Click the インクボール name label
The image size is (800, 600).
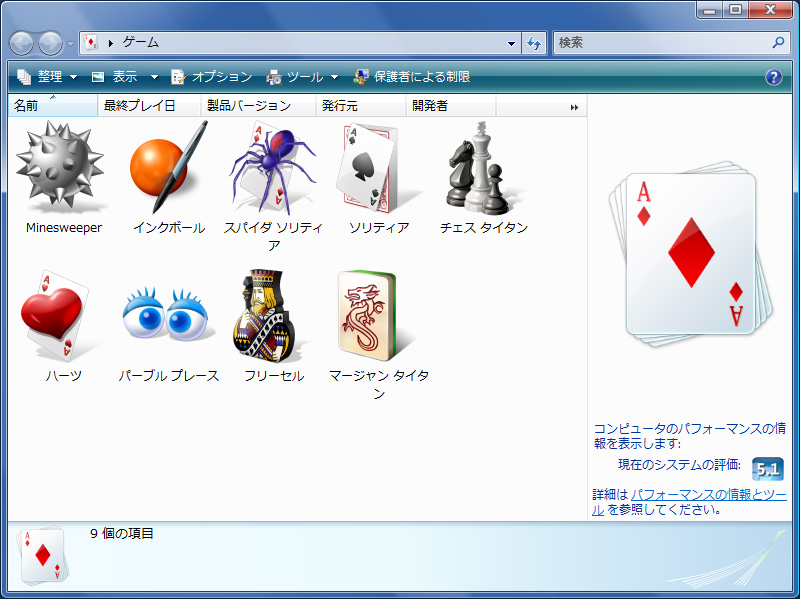[x=169, y=228]
